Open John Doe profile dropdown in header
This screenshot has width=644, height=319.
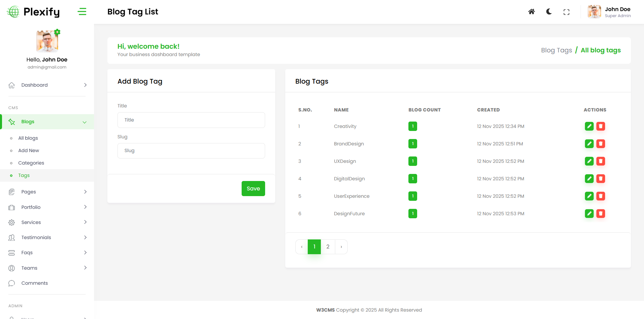[609, 12]
